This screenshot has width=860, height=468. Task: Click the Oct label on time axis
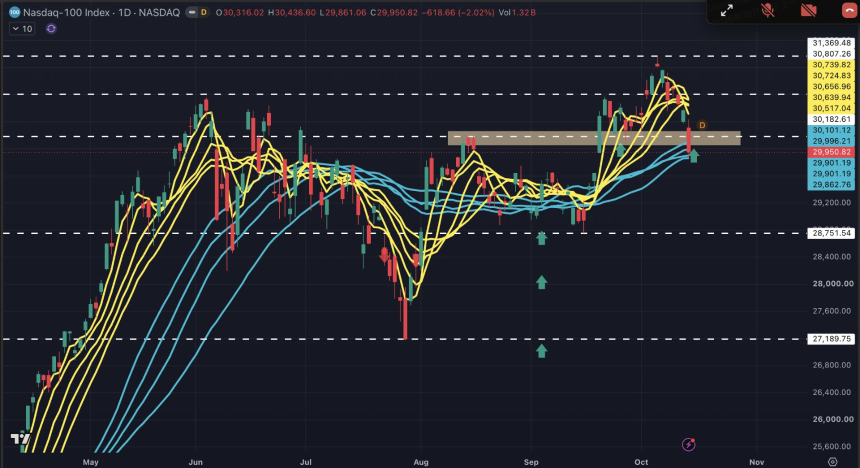[641, 462]
